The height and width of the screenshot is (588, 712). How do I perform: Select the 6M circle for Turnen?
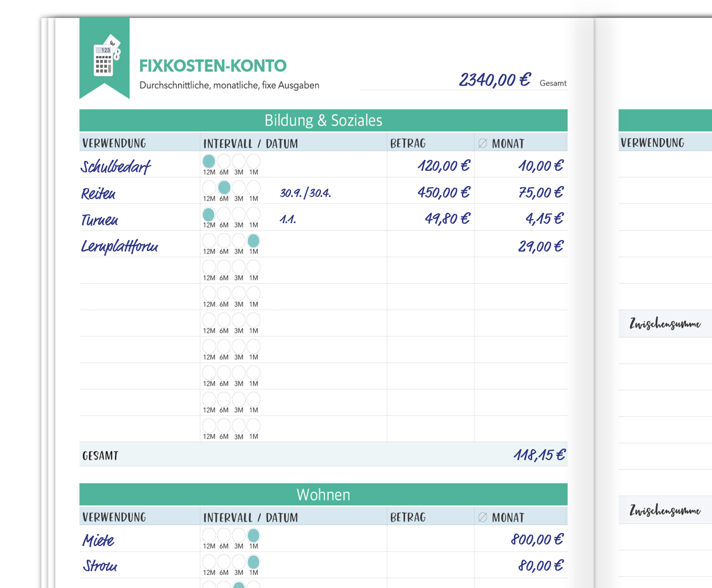click(x=224, y=214)
